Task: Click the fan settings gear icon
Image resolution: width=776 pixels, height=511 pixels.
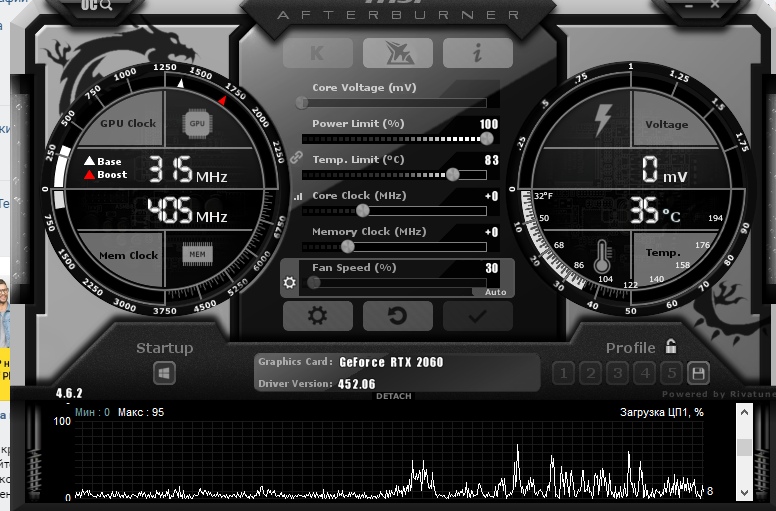Action: 290,282
